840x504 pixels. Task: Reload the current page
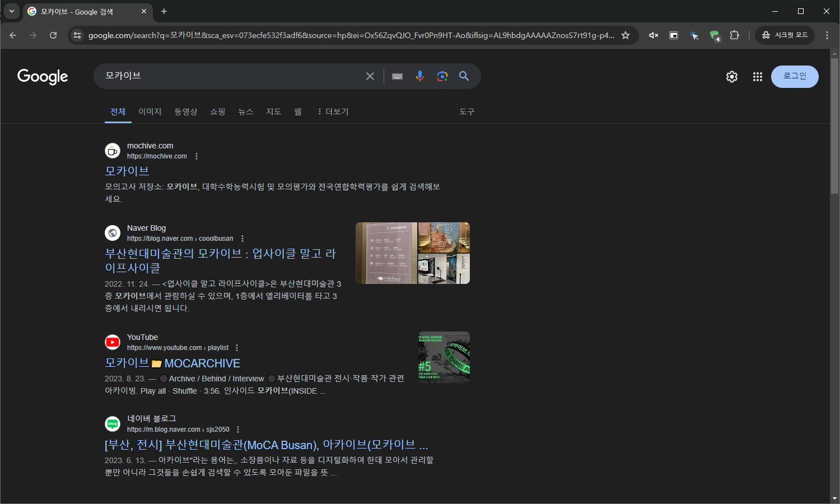click(x=53, y=35)
